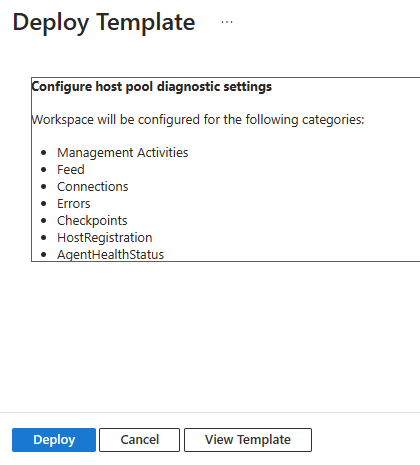Click the Feed category entry
Image resolution: width=420 pixels, height=465 pixels.
coord(71,170)
